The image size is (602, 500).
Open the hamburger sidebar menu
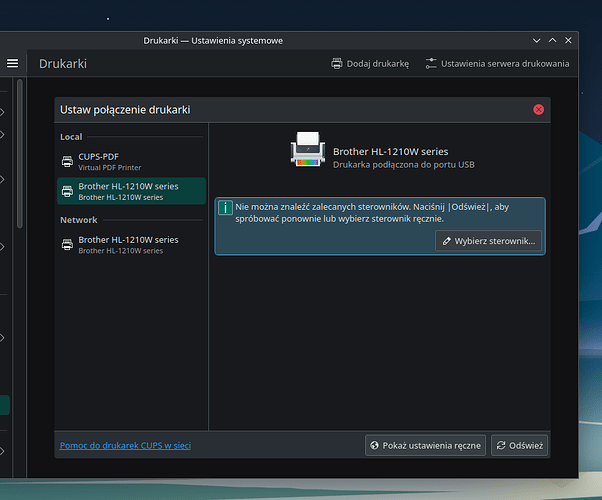pyautogui.click(x=12, y=63)
